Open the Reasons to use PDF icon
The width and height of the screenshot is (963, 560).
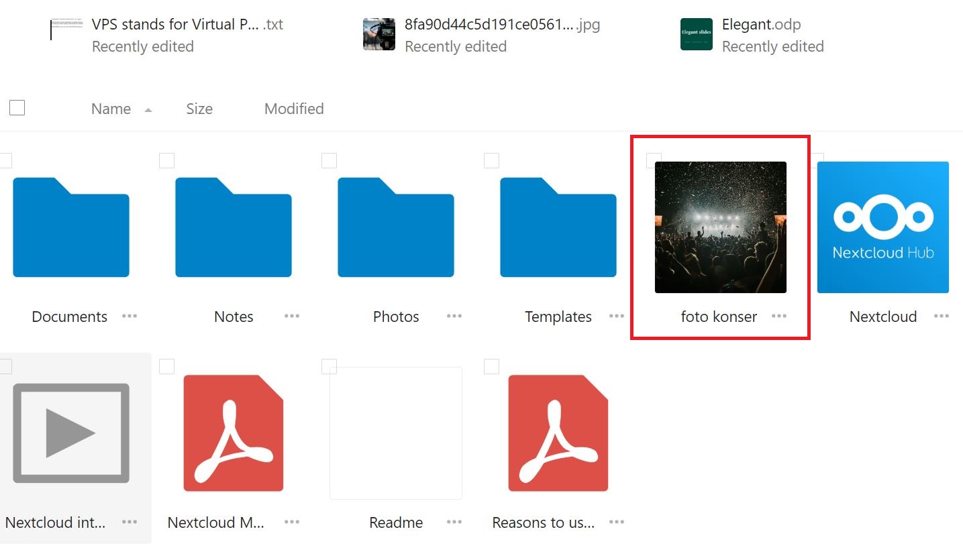[x=558, y=433]
